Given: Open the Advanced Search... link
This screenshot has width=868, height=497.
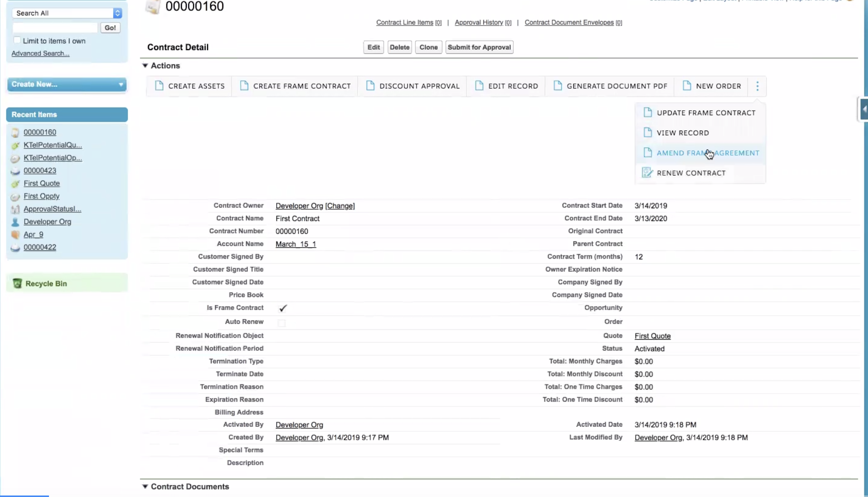Looking at the screenshot, I should (40, 53).
